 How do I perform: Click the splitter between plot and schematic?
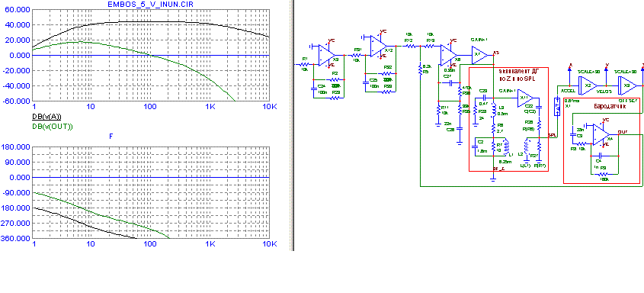click(x=292, y=125)
